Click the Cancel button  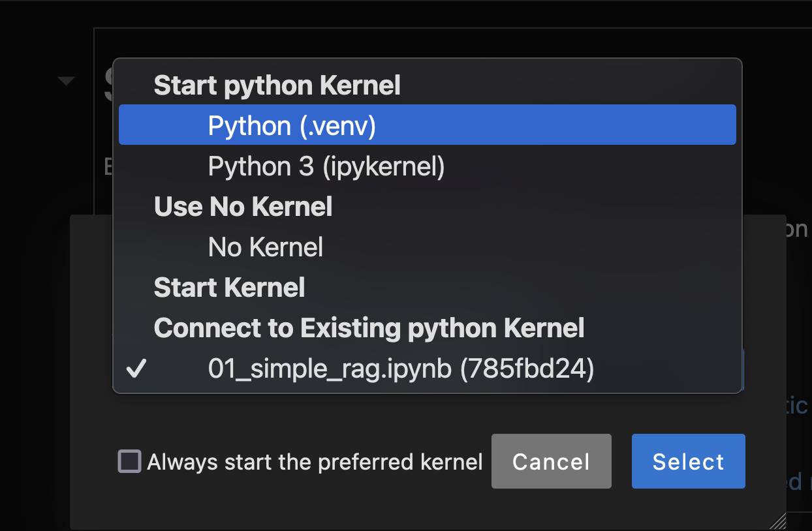click(551, 461)
